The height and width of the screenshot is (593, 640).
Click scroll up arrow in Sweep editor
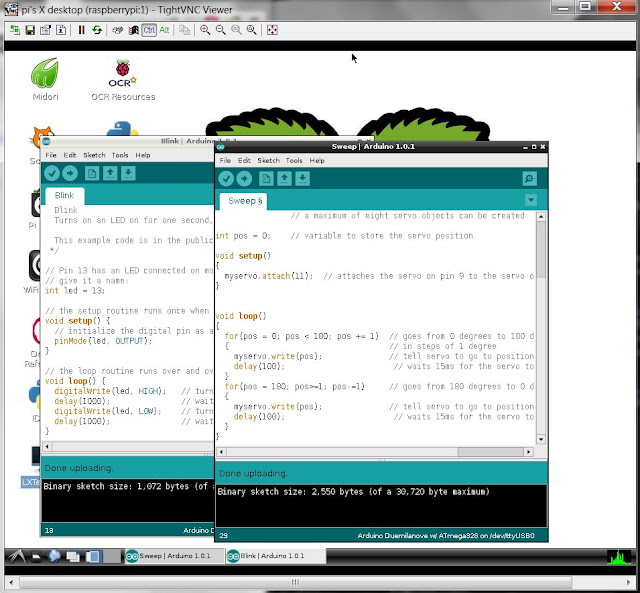[x=541, y=216]
